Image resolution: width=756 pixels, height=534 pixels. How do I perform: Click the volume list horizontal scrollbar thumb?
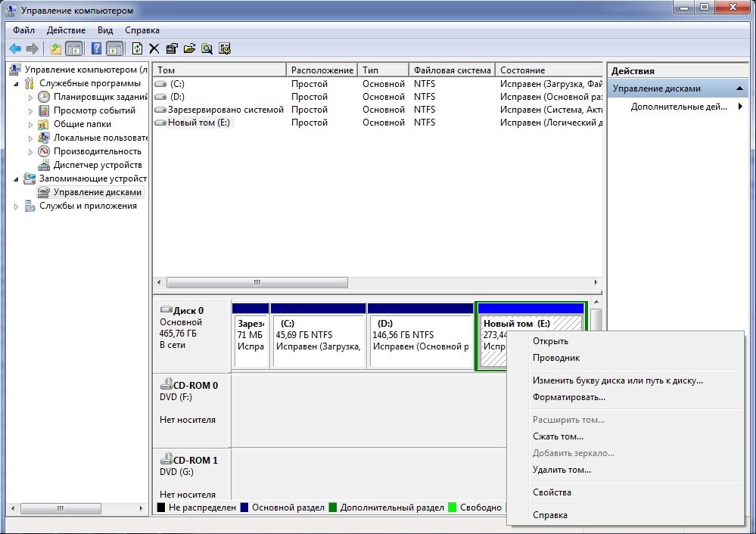(x=257, y=282)
